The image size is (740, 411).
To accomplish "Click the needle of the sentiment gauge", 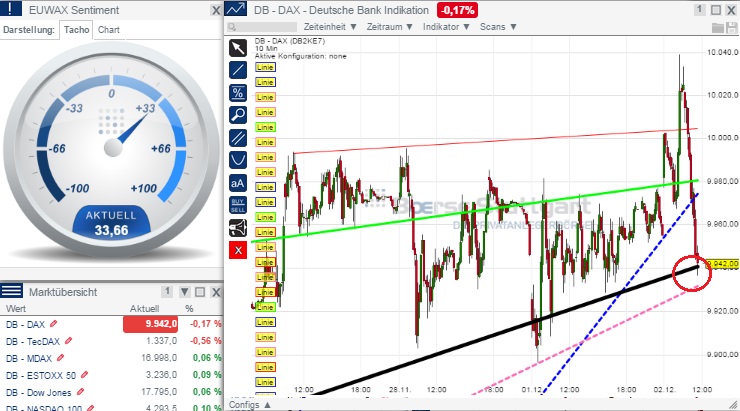I will pyautogui.click(x=132, y=129).
